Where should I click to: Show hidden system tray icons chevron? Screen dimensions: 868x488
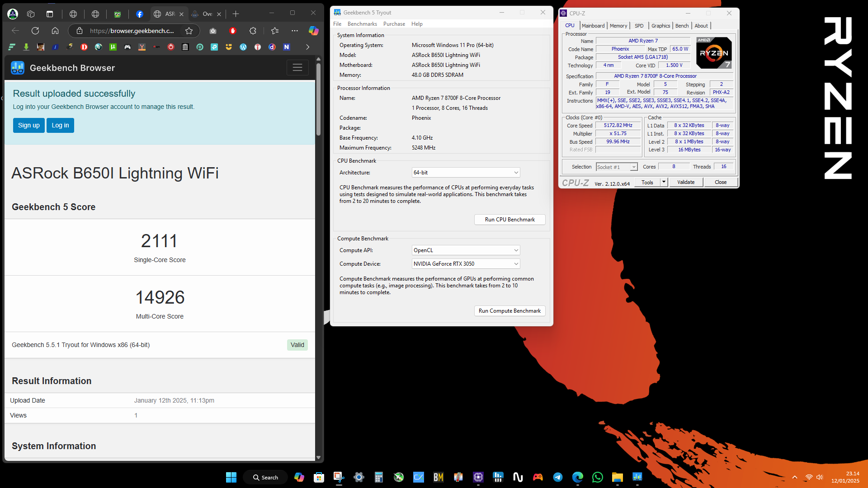pos(795,477)
